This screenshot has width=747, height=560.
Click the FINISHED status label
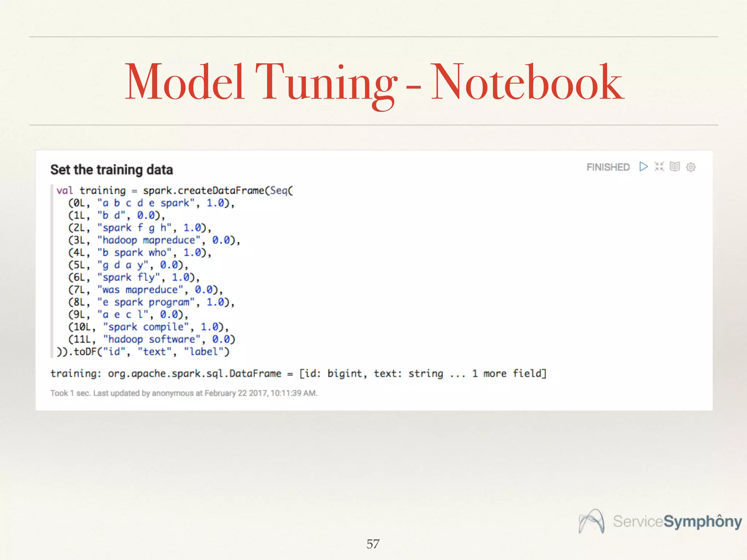coord(608,167)
